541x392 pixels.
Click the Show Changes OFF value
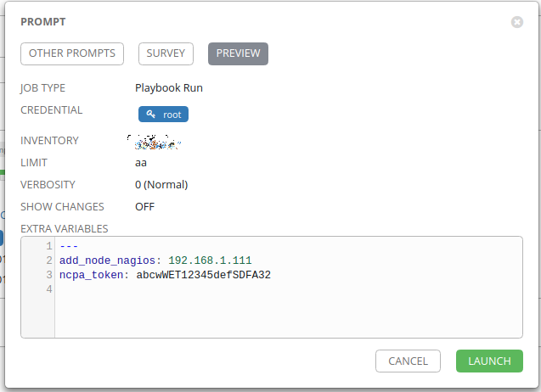[x=144, y=207]
